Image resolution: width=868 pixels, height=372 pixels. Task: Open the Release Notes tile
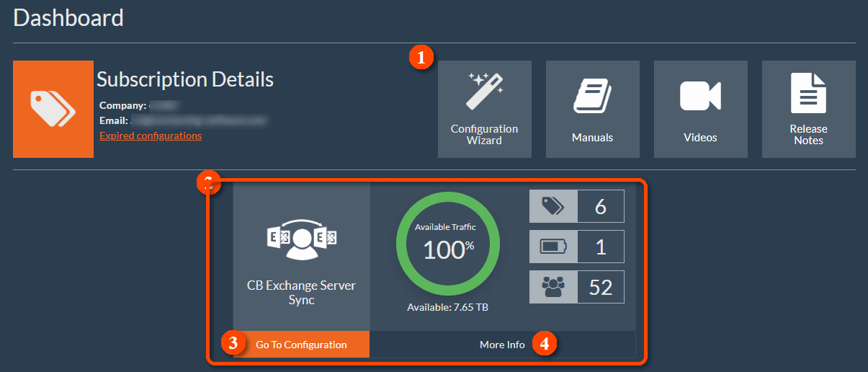point(808,109)
